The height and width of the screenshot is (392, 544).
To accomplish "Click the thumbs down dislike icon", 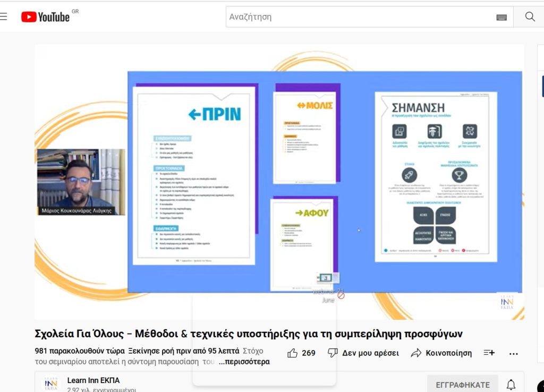I will pos(333,353).
